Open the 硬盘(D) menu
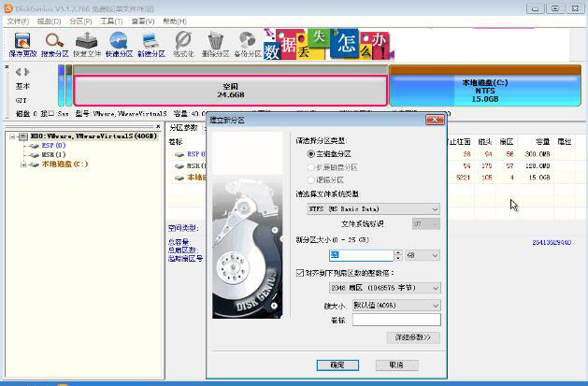 click(50, 21)
